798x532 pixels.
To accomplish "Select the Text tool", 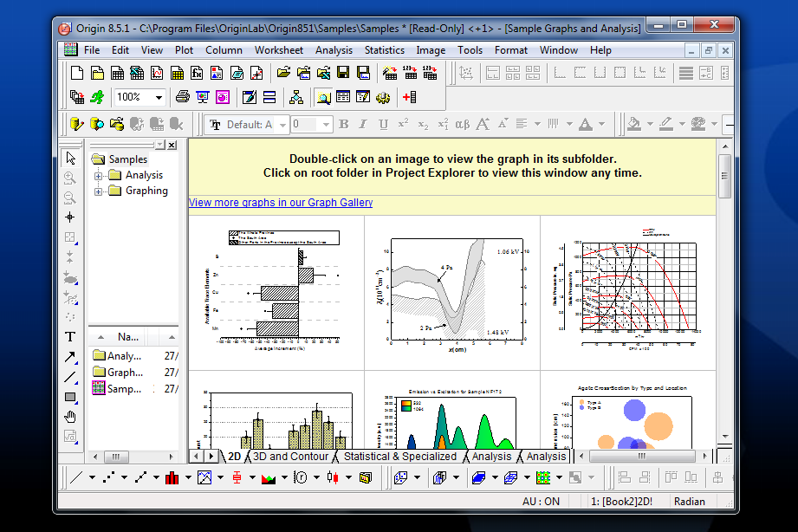I will [x=70, y=337].
